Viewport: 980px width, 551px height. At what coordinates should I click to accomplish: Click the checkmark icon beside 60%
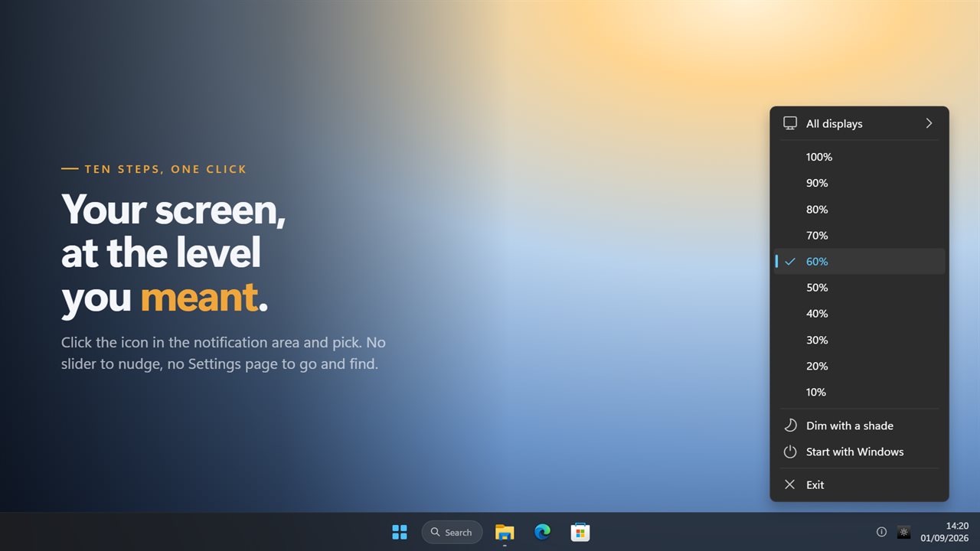790,261
